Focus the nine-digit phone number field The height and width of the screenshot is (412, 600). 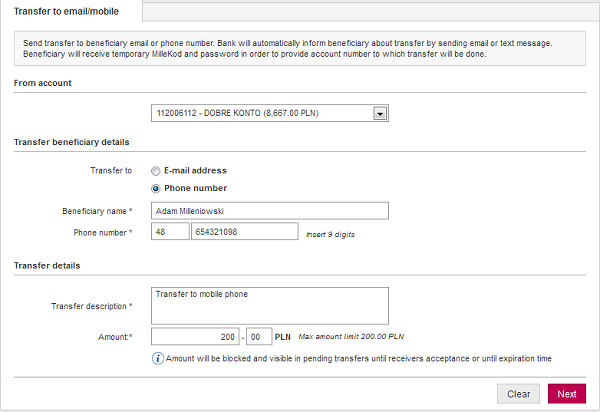click(244, 232)
